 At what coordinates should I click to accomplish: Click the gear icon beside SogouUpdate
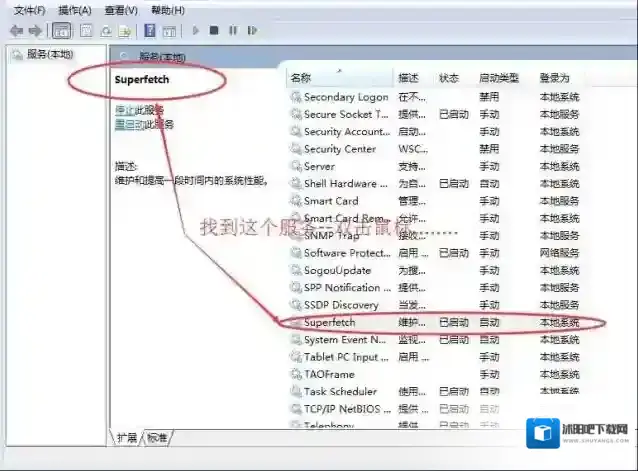point(295,270)
